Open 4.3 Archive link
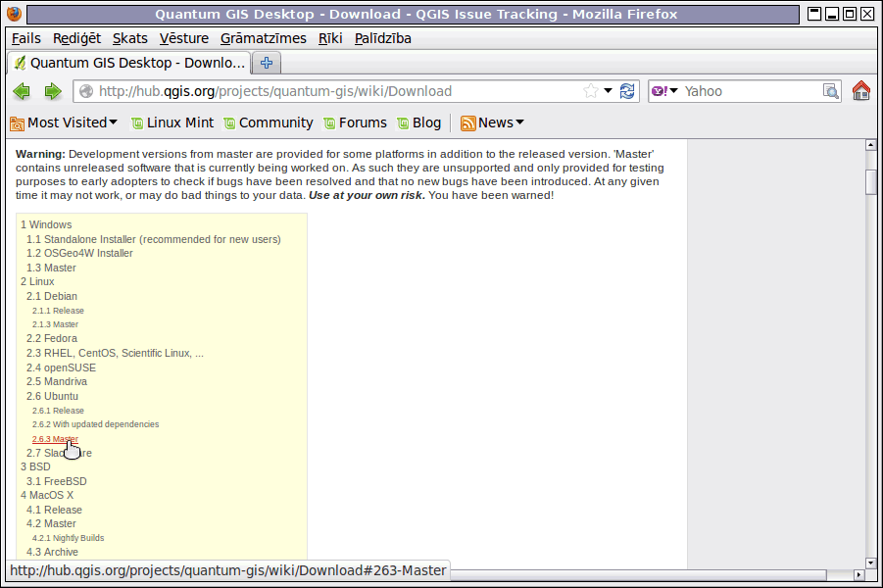This screenshot has width=883, height=588. tap(52, 553)
